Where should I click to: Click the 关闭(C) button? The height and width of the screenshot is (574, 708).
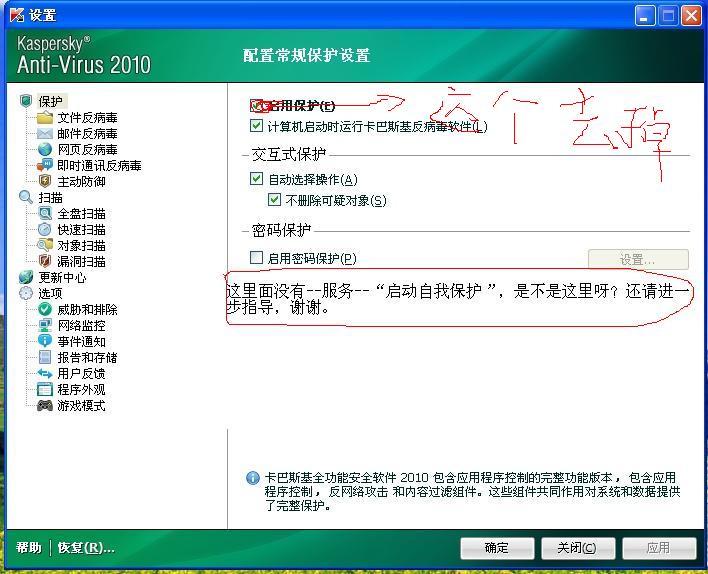pos(578,548)
